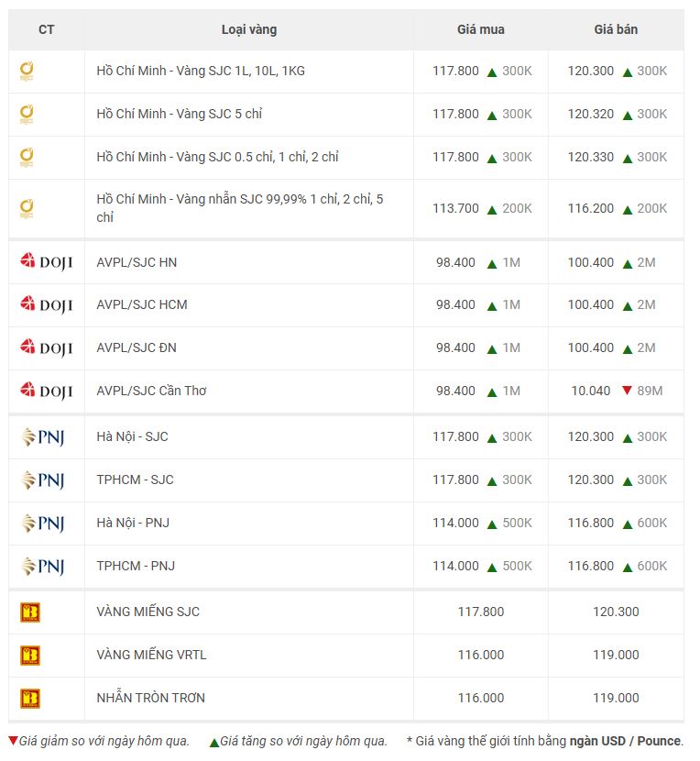Click the Giá bán column header
Viewport: 700px width, 761px height.
coord(616,29)
